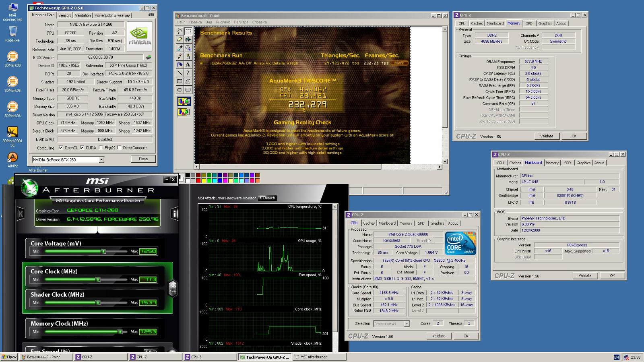The height and width of the screenshot is (362, 644).
Task: Click the Afterburner info 'i' side button
Action: pos(175,214)
